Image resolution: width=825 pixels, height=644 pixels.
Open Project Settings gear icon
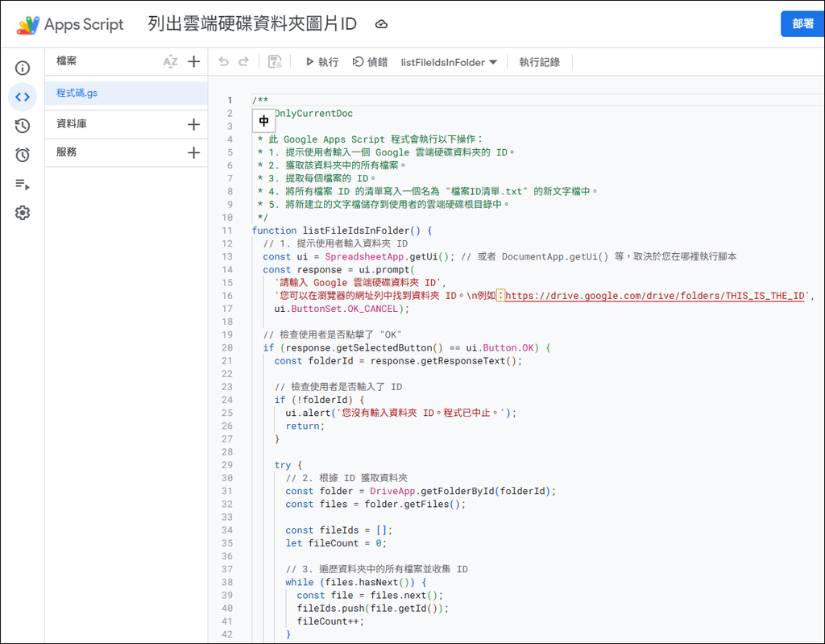pos(22,213)
